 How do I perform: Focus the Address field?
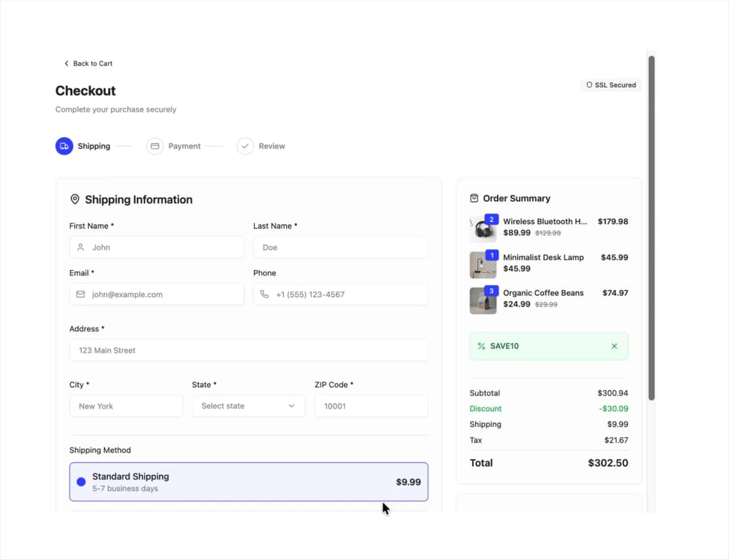click(x=248, y=350)
